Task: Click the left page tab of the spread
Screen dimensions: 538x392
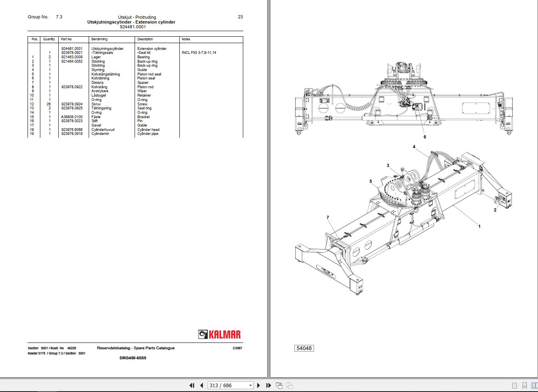Action: [x=134, y=192]
